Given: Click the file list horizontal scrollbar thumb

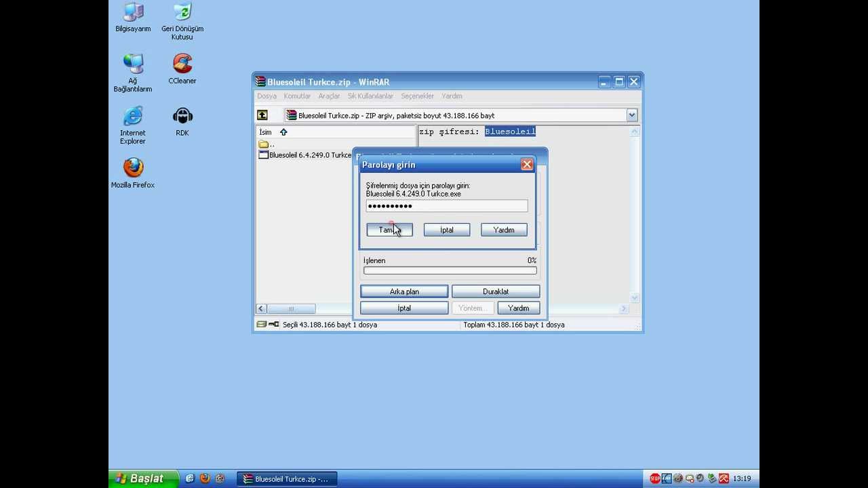Looking at the screenshot, I should 290,308.
